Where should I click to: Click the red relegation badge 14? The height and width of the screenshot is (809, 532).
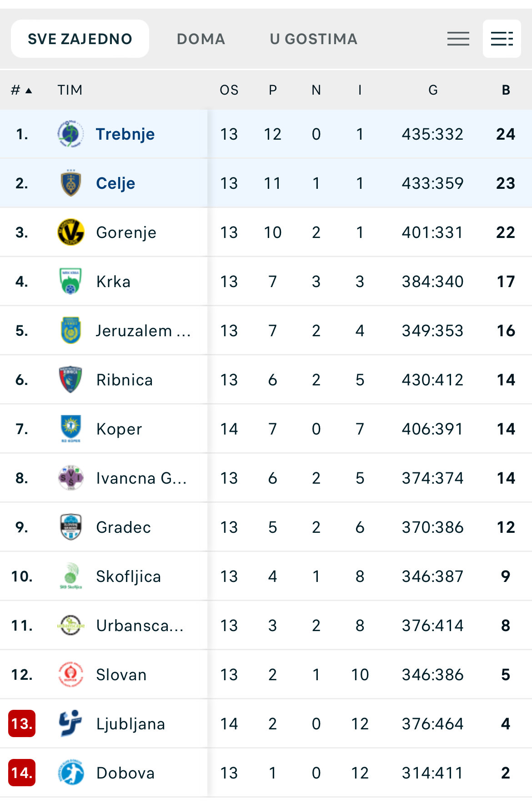22,773
